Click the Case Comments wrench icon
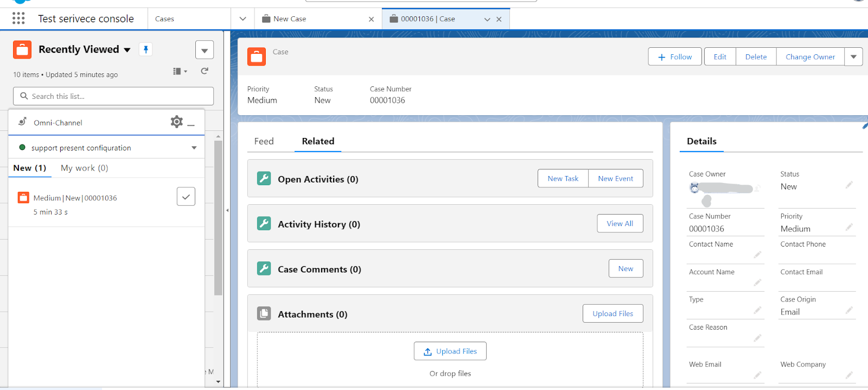Viewport: 868px width, 390px height. coord(264,268)
